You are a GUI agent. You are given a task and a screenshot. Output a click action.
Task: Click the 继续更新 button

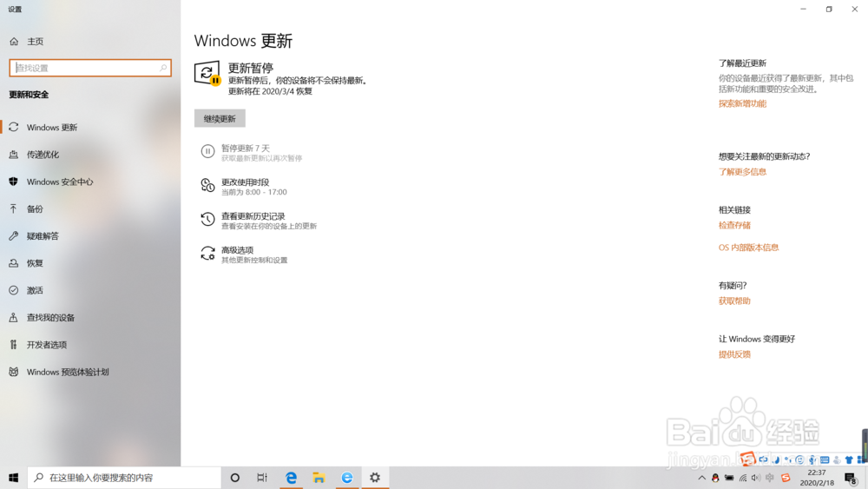click(220, 118)
